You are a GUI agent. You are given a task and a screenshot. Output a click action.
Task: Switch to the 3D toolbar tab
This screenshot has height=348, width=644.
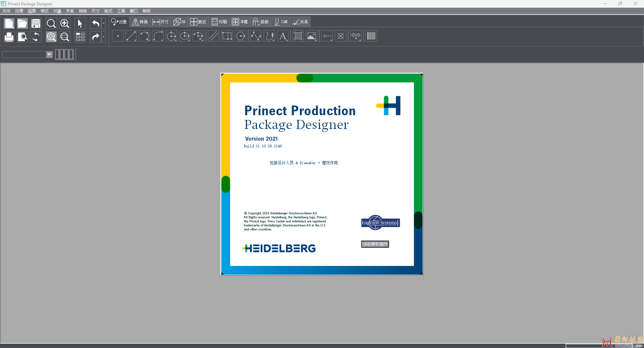(x=179, y=22)
